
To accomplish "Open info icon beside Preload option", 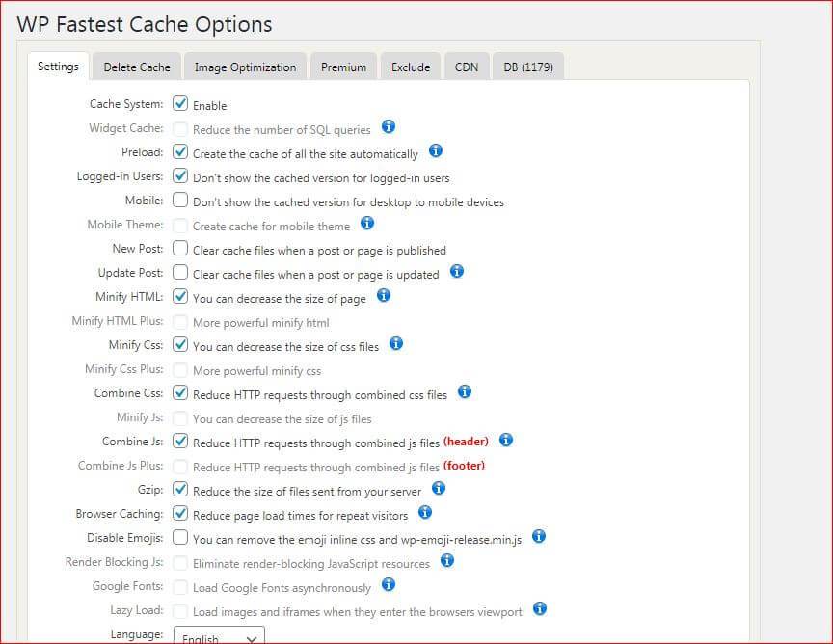I will [436, 150].
